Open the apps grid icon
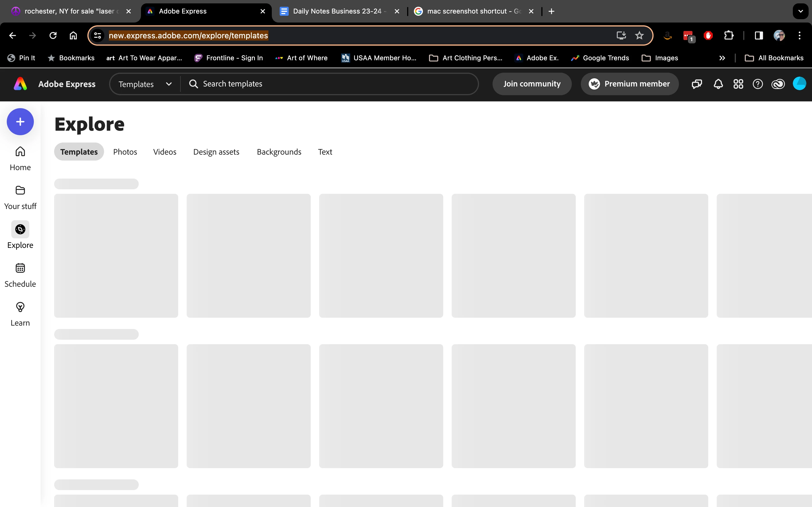The image size is (812, 507). pyautogui.click(x=738, y=84)
